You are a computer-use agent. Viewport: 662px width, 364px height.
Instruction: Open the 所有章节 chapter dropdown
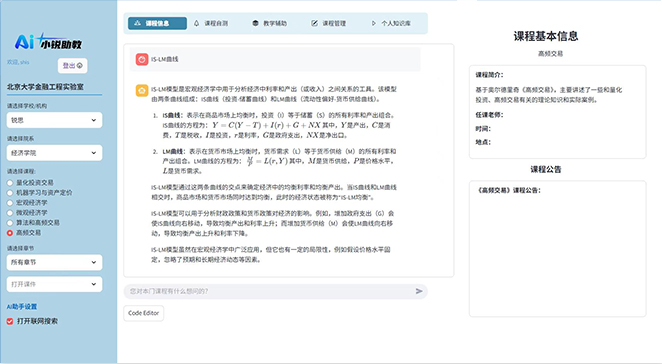(x=54, y=262)
